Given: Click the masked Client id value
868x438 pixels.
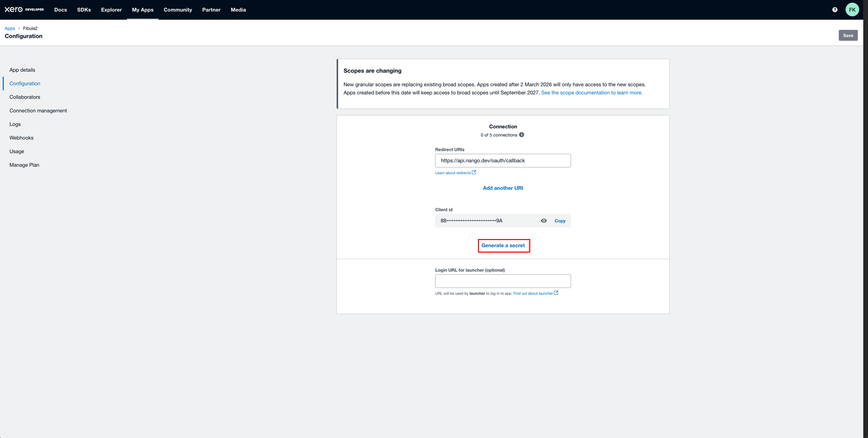Looking at the screenshot, I should click(471, 221).
